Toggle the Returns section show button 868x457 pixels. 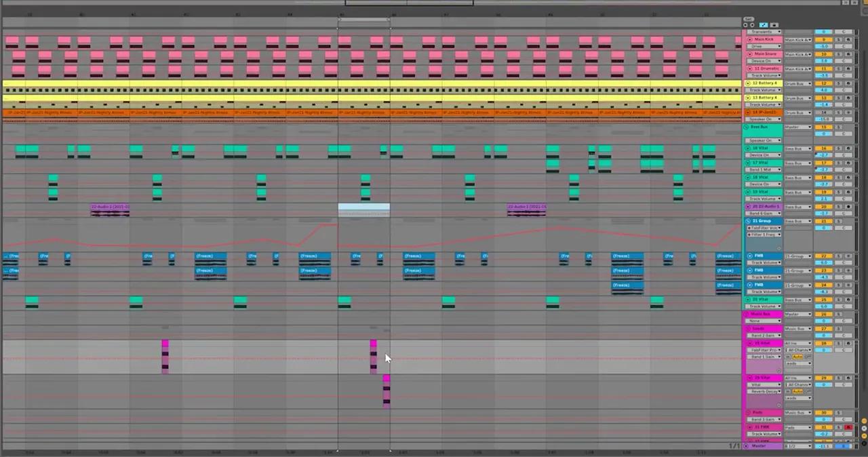click(x=864, y=428)
